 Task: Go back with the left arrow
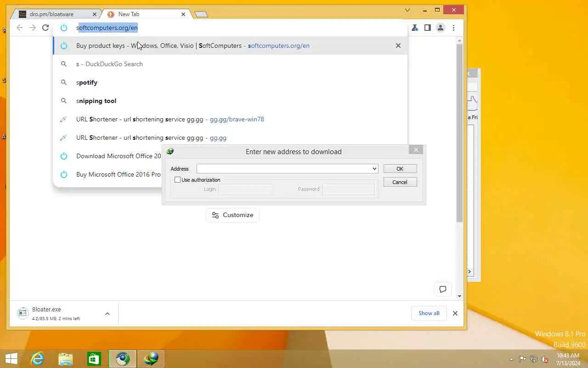point(19,28)
